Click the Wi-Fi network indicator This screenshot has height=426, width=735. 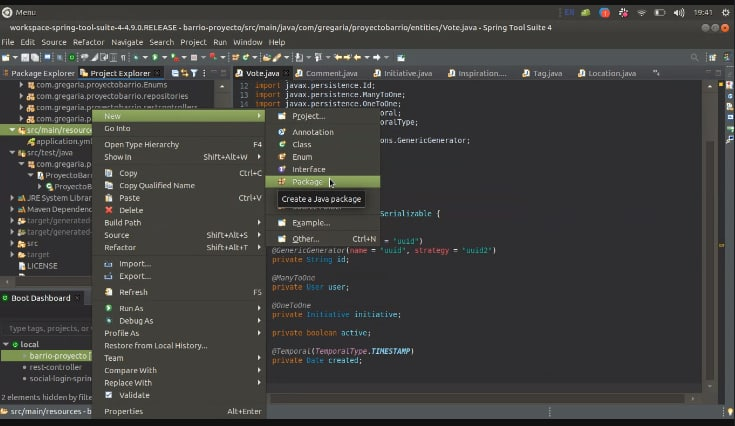coord(641,13)
